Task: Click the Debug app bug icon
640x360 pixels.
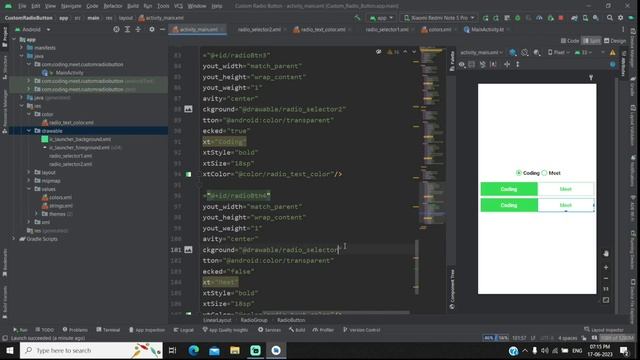Action: coord(518,18)
